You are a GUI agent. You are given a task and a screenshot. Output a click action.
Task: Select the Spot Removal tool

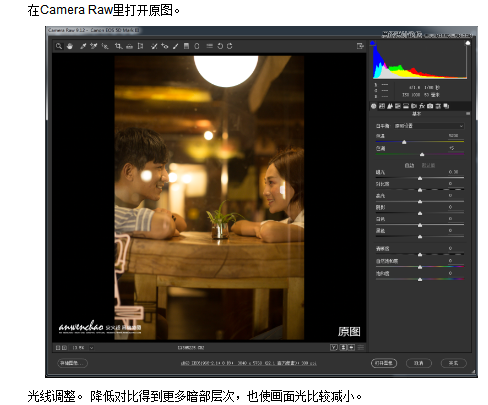pyautogui.click(x=154, y=46)
